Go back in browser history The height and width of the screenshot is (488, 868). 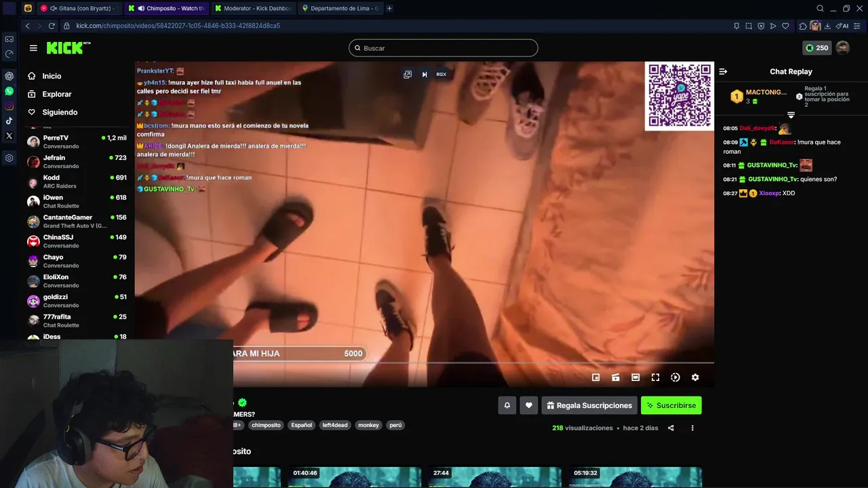(x=27, y=26)
